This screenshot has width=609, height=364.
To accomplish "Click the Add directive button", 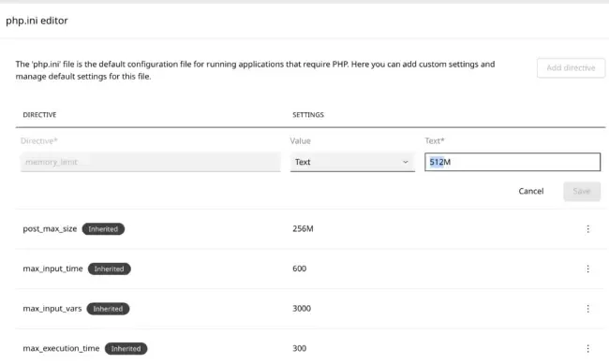I will click(571, 68).
